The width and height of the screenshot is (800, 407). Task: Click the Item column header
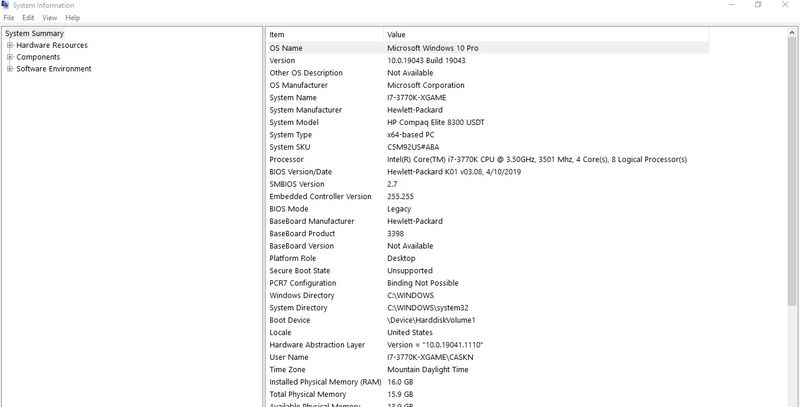324,35
